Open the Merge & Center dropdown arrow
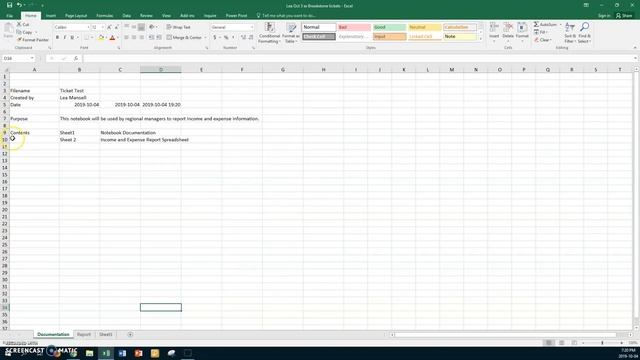640x360 pixels. 205,38
